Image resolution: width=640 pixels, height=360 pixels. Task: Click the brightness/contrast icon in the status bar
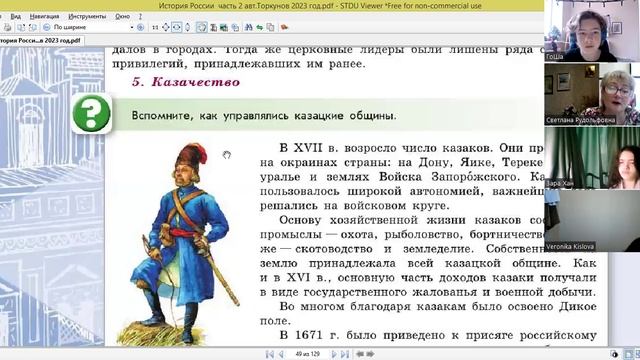[x=614, y=354]
